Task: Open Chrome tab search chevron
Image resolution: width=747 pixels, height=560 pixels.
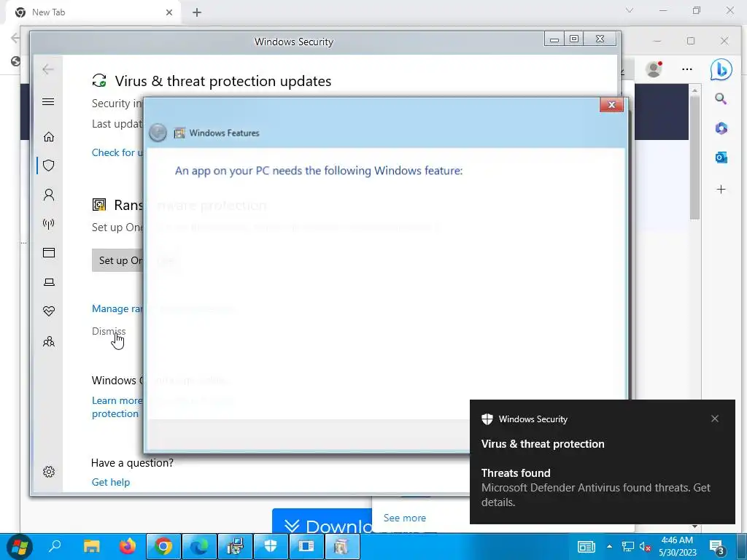Action: (630, 10)
